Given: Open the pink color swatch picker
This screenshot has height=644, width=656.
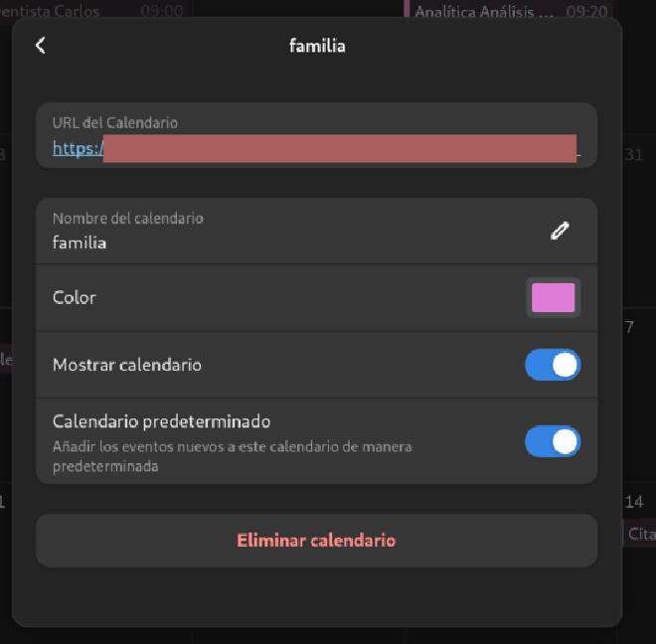Looking at the screenshot, I should pyautogui.click(x=553, y=297).
